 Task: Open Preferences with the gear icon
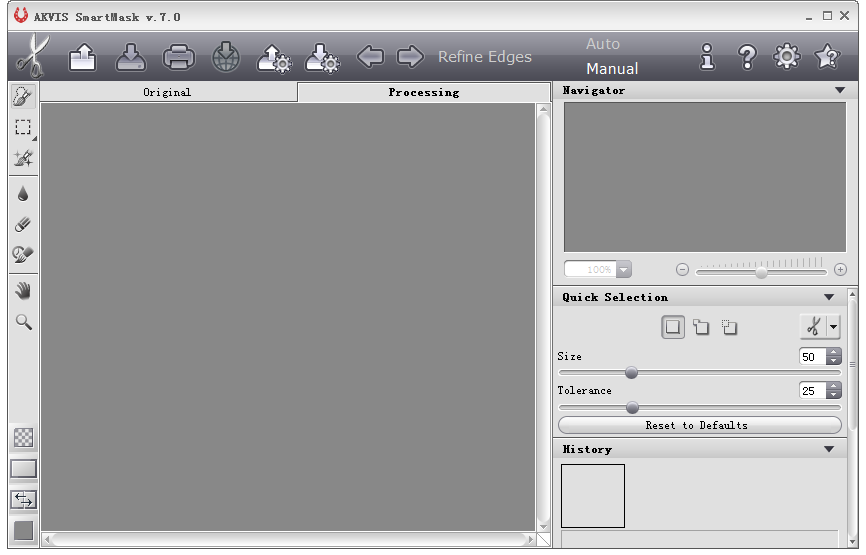point(786,56)
